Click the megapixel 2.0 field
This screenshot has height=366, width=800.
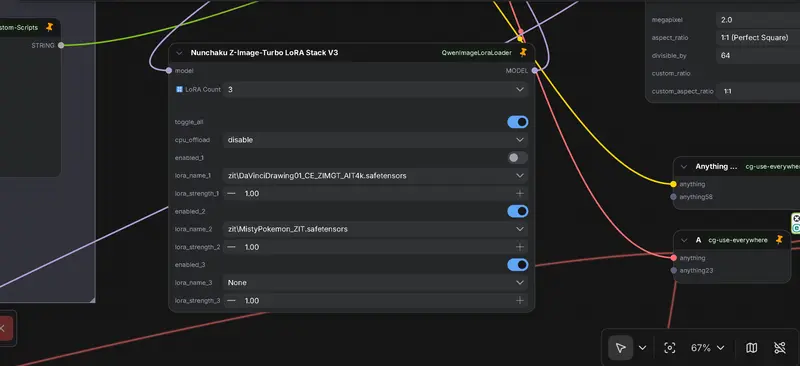pos(758,20)
